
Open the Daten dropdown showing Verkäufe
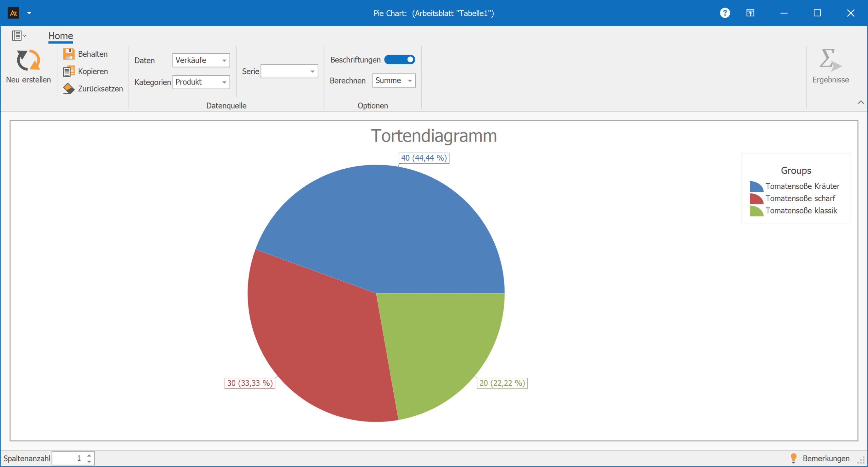[201, 60]
